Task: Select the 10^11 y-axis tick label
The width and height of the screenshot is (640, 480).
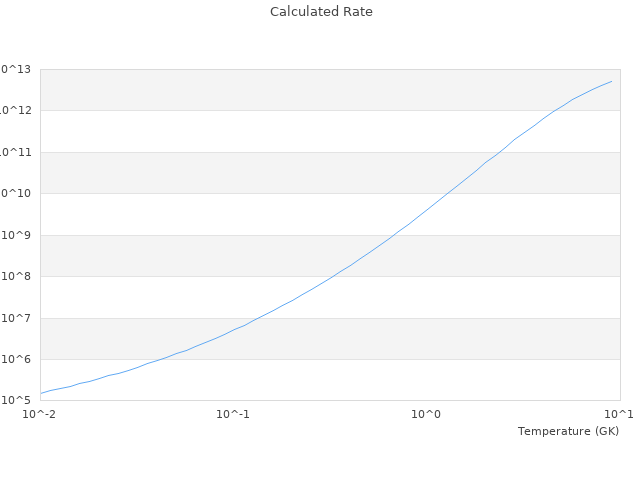Action: 16,152
